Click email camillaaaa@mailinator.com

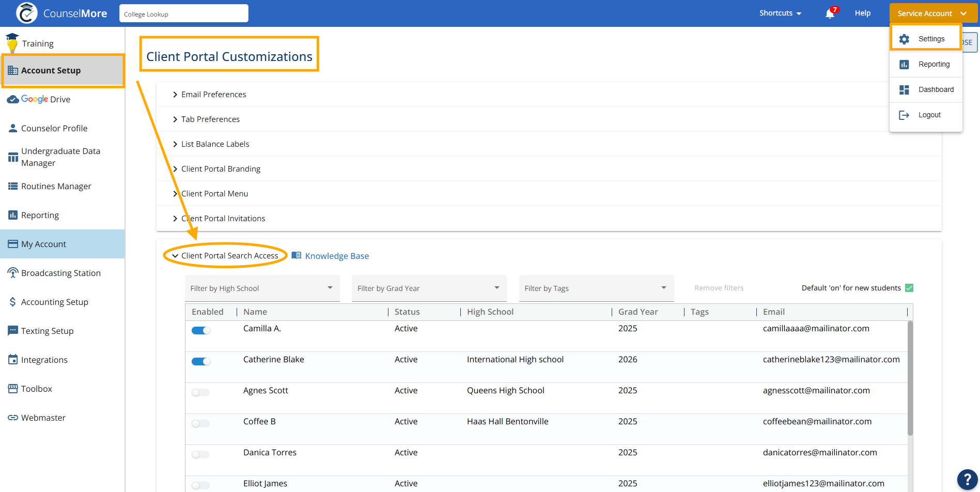tap(816, 328)
